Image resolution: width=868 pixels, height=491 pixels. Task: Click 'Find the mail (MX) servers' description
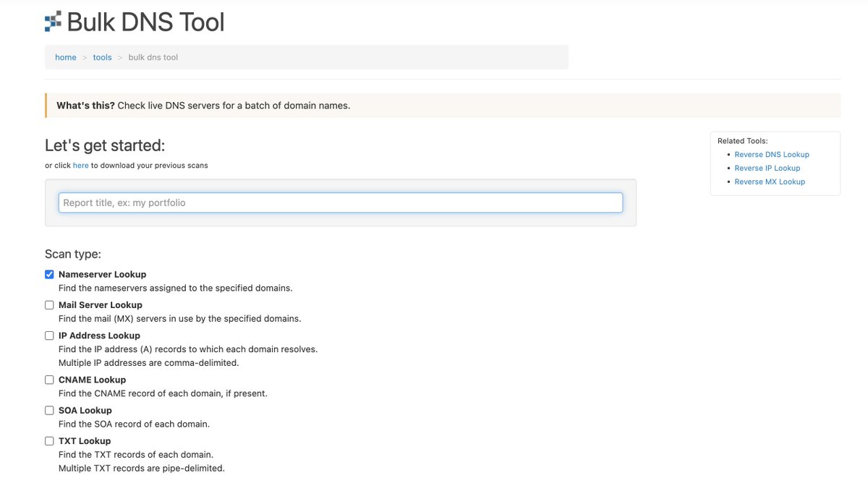pyautogui.click(x=180, y=318)
